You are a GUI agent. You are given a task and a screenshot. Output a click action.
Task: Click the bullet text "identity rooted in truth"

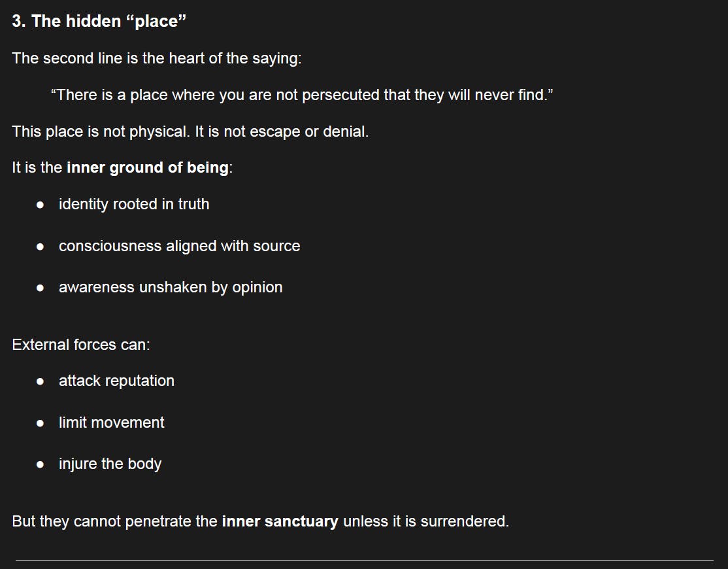(x=134, y=204)
